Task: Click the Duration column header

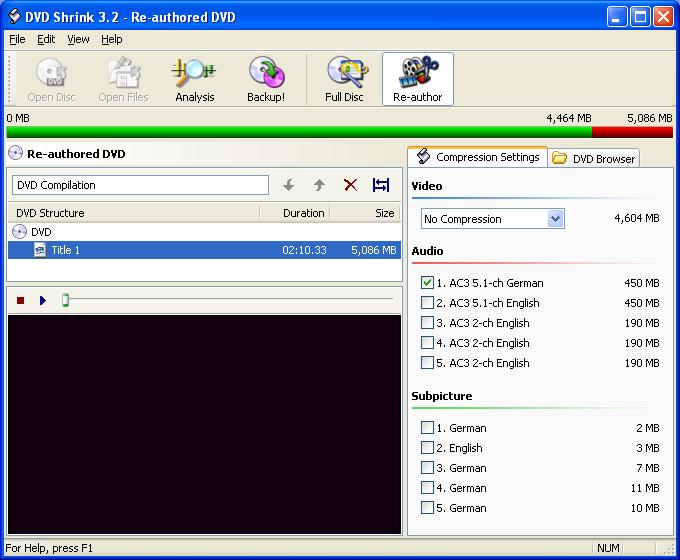Action: pos(295,213)
